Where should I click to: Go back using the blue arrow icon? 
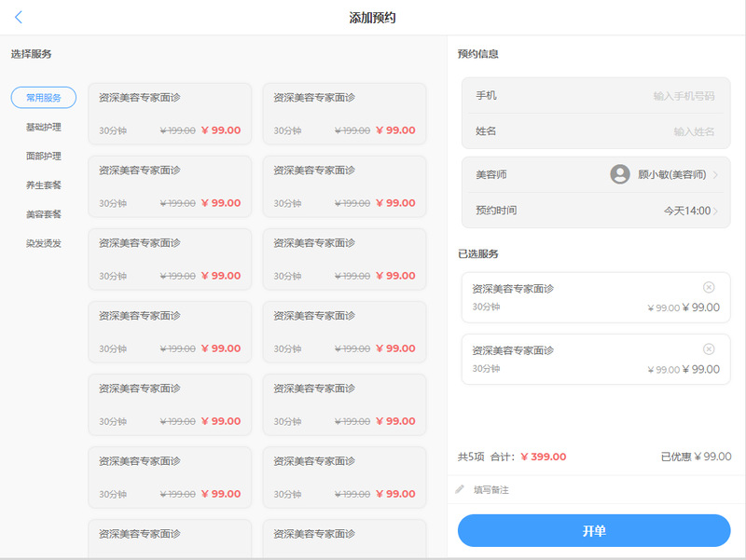(19, 18)
